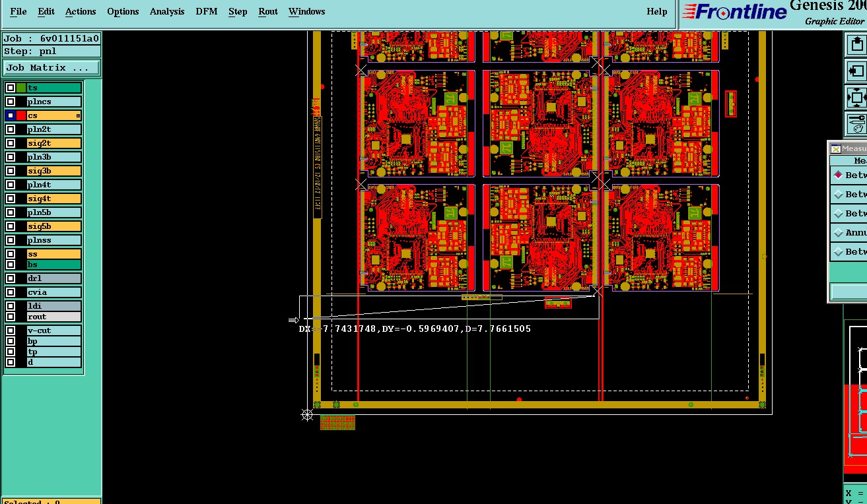Open the Job Matrix panel
This screenshot has width=867, height=504.
coord(52,68)
